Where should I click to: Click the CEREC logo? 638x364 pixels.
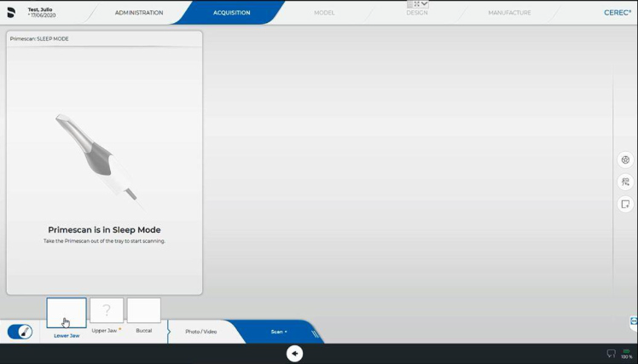click(618, 13)
